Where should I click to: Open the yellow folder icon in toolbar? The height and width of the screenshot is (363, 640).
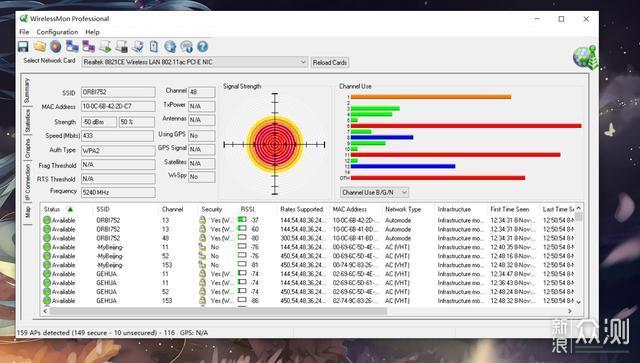[x=40, y=47]
